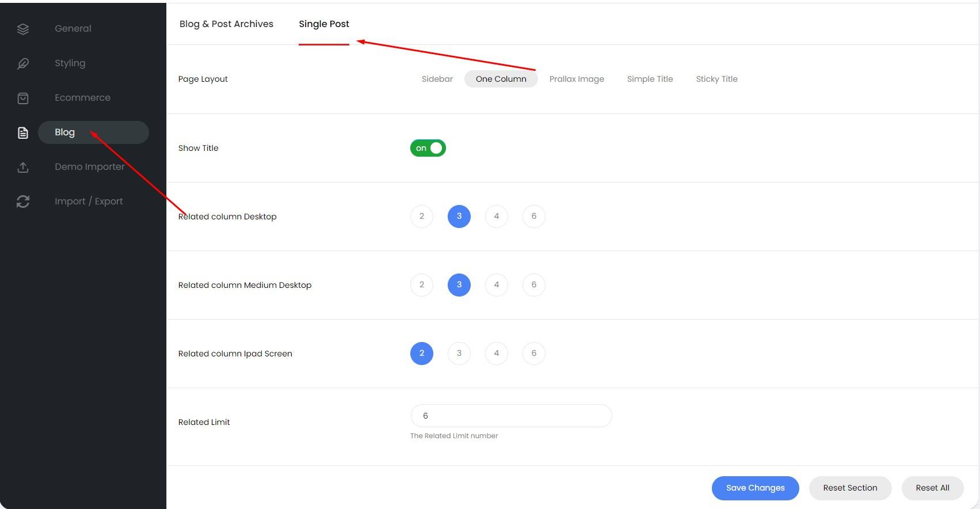
Task: Open the Ecommerce settings menu item
Action: click(82, 98)
